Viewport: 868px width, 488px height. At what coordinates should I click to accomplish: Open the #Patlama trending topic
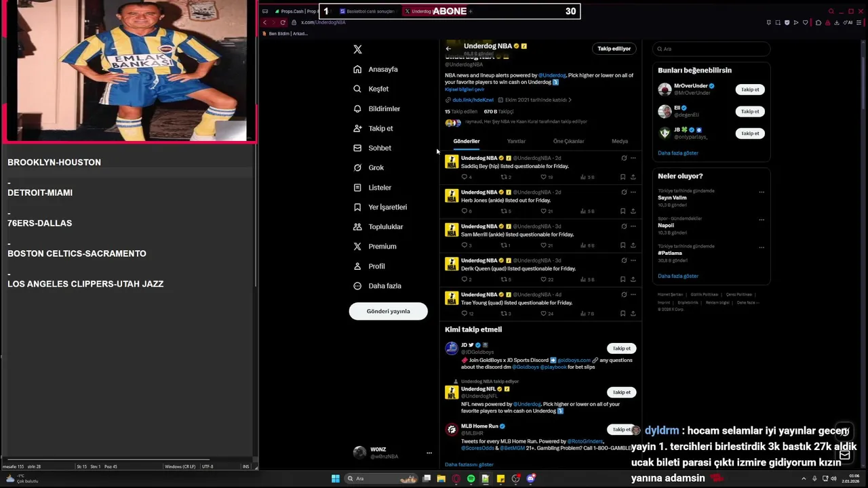(x=670, y=253)
